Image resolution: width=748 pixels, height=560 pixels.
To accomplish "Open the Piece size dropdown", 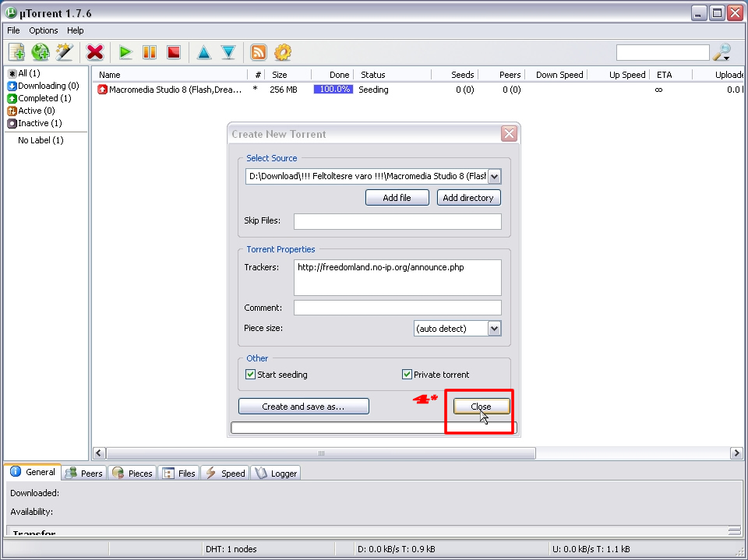I will click(494, 329).
